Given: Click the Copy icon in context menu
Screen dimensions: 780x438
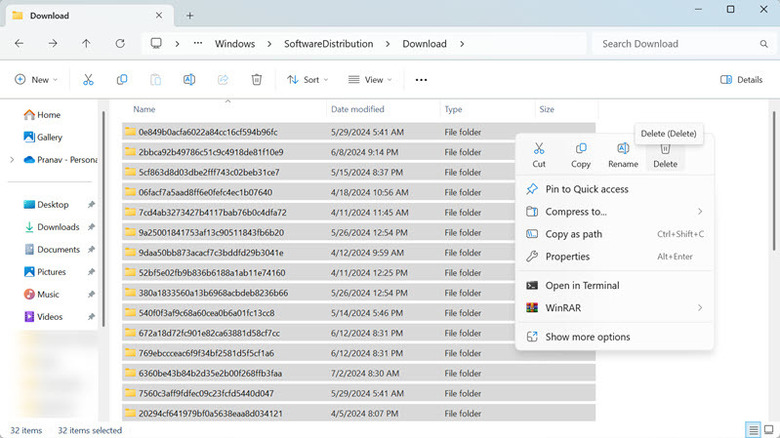Looking at the screenshot, I should pos(580,149).
